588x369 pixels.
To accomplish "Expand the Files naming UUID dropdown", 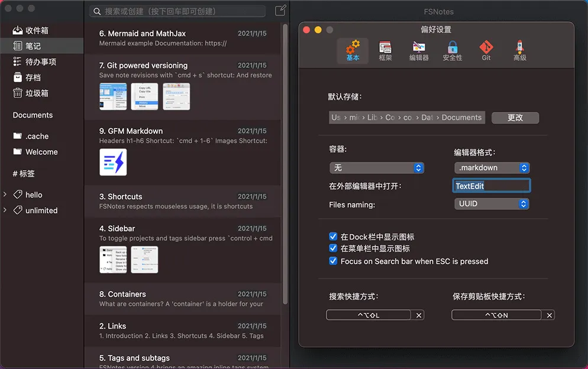I will (492, 203).
